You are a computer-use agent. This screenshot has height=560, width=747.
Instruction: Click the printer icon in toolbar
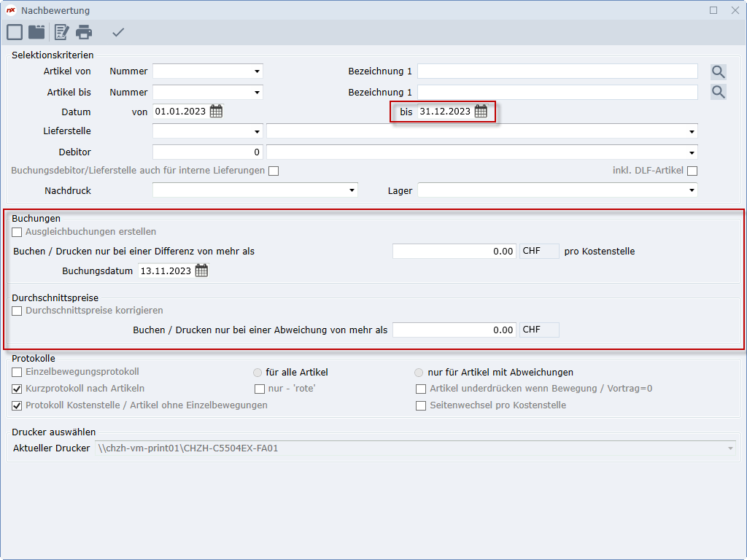pos(84,32)
